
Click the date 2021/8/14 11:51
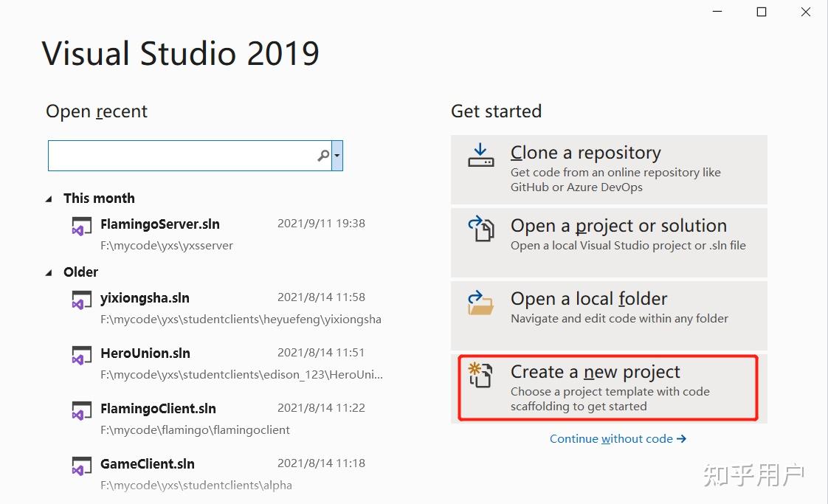coord(321,353)
